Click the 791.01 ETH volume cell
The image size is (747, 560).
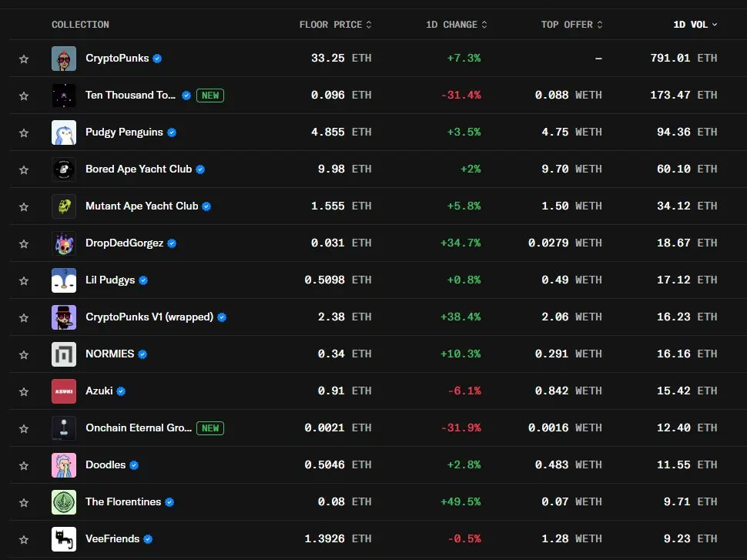684,58
